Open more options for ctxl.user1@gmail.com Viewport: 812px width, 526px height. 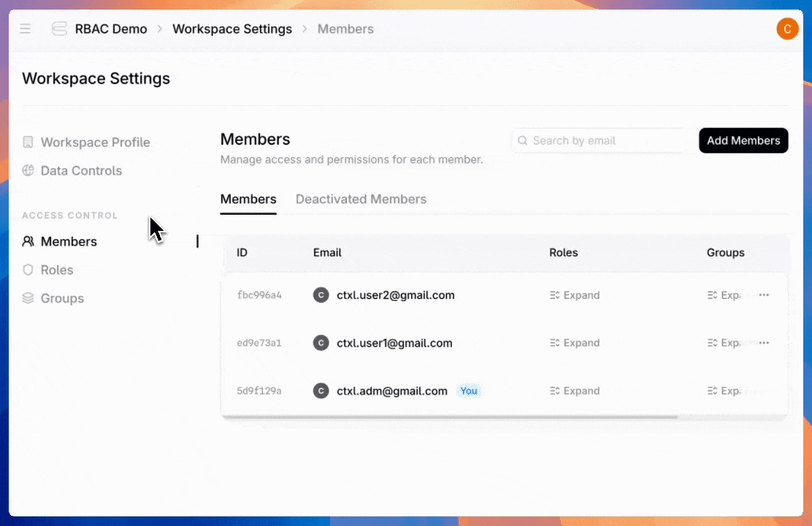[764, 343]
